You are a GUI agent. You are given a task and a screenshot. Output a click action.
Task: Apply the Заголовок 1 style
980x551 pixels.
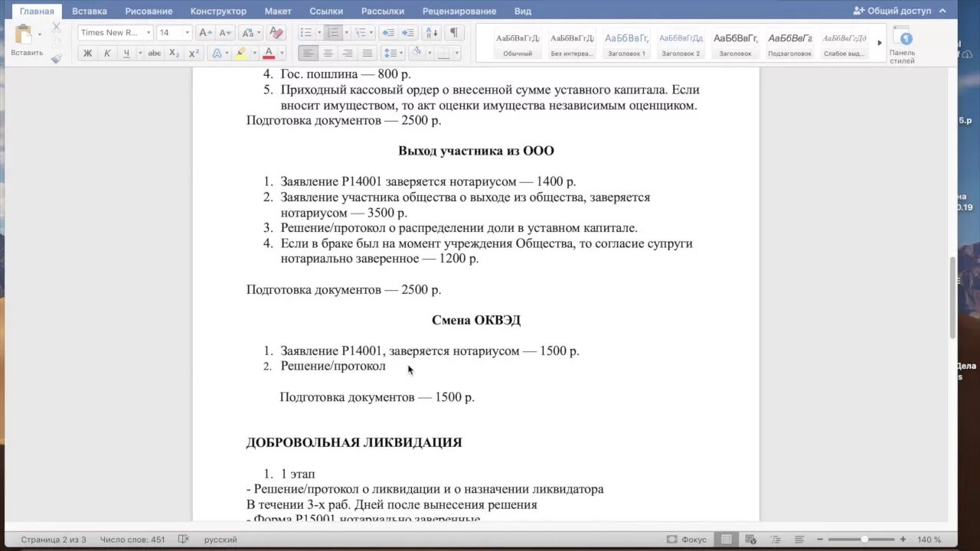pos(626,44)
